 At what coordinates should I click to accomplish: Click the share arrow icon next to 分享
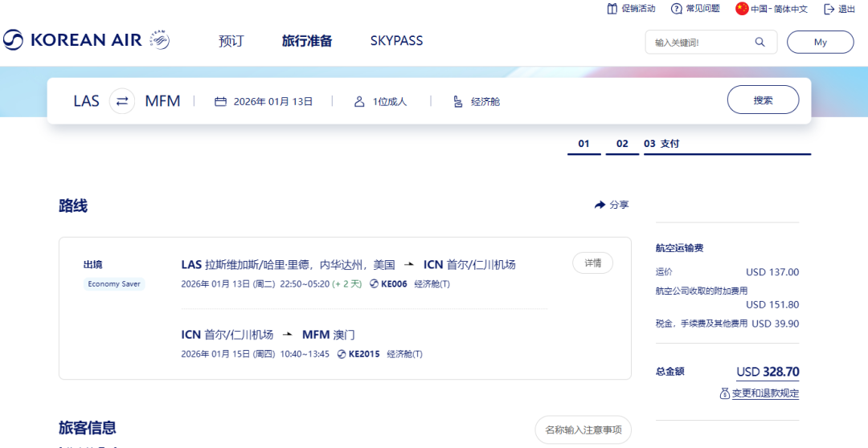600,206
